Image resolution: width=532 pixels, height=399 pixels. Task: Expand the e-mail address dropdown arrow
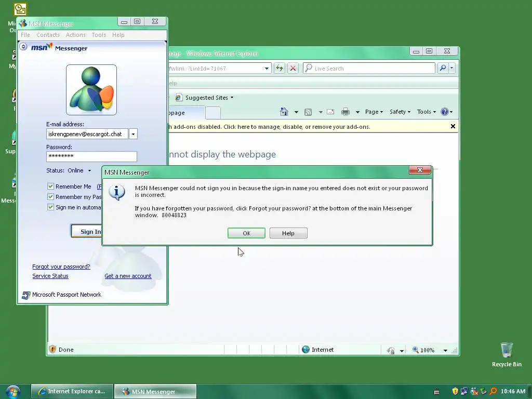coord(134,134)
